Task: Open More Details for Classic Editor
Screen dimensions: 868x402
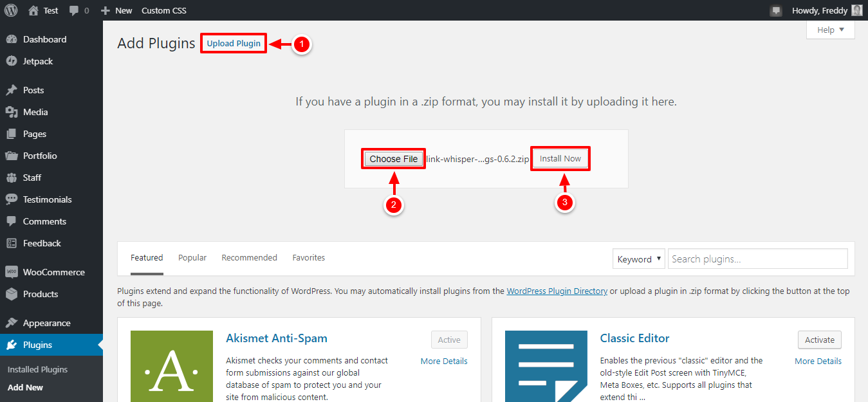Action: (818, 361)
